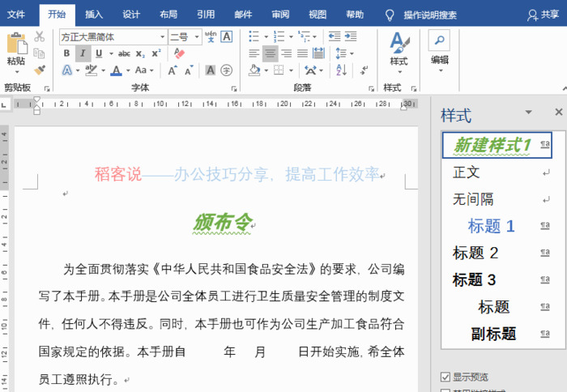Decrease font size with smaller A
The height and width of the screenshot is (392, 567).
click(x=189, y=70)
